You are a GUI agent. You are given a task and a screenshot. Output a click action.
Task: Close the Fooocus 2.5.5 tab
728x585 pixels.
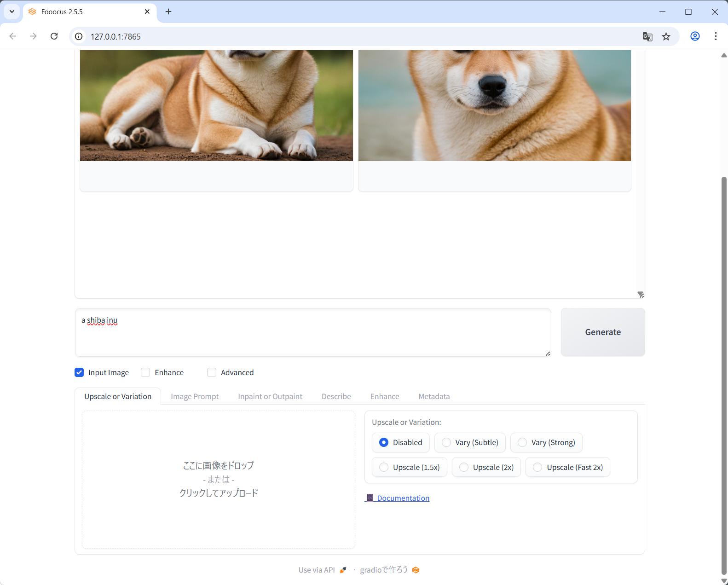[147, 12]
